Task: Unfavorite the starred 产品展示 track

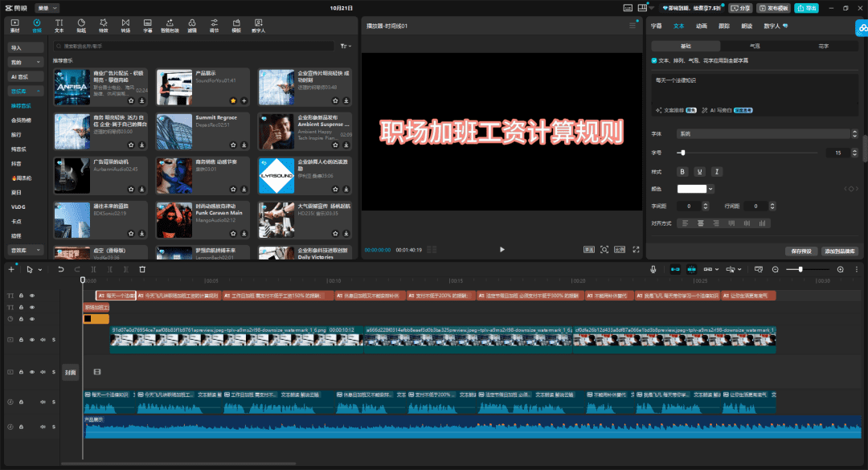Action: point(233,100)
